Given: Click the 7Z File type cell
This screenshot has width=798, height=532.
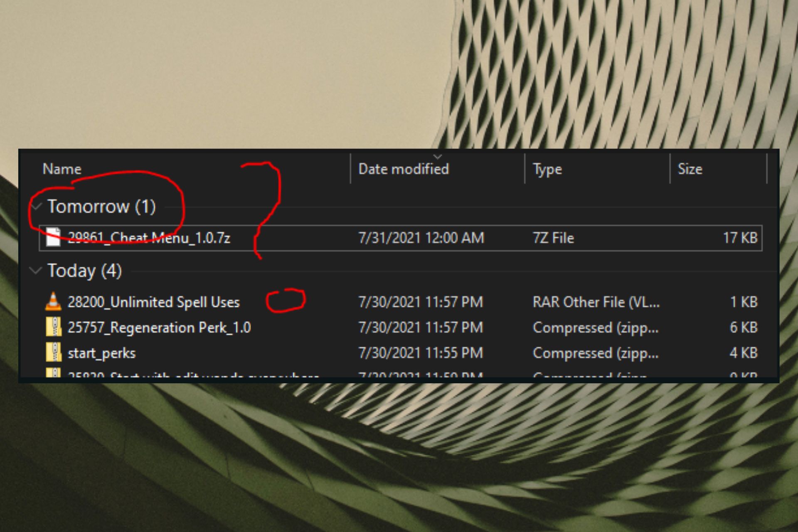Looking at the screenshot, I should pyautogui.click(x=553, y=238).
